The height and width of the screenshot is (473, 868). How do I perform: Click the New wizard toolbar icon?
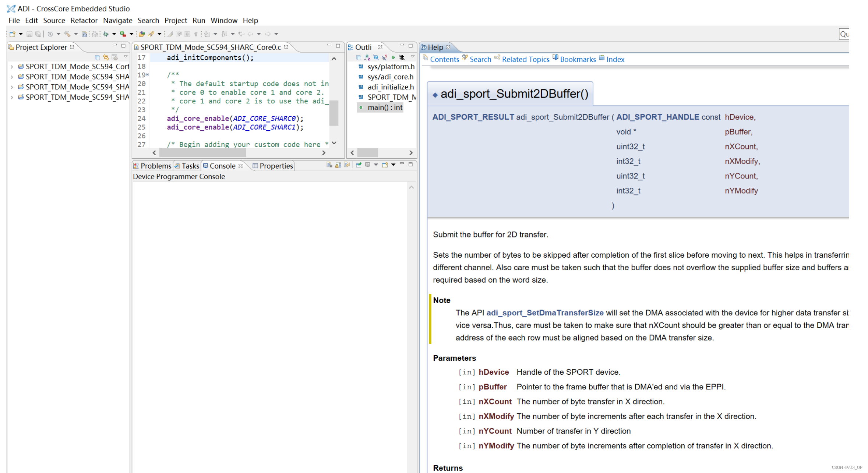(x=13, y=34)
